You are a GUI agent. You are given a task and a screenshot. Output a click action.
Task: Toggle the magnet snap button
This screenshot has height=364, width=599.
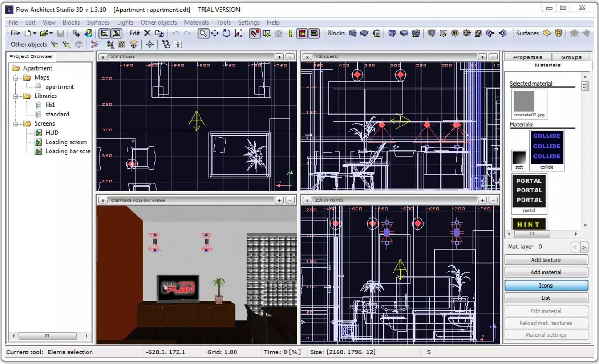coord(255,33)
